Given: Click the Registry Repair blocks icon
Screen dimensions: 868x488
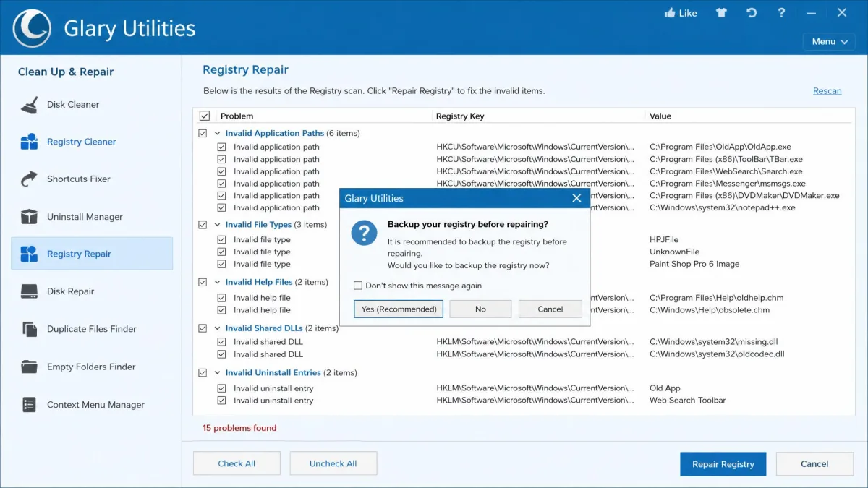Looking at the screenshot, I should point(29,254).
